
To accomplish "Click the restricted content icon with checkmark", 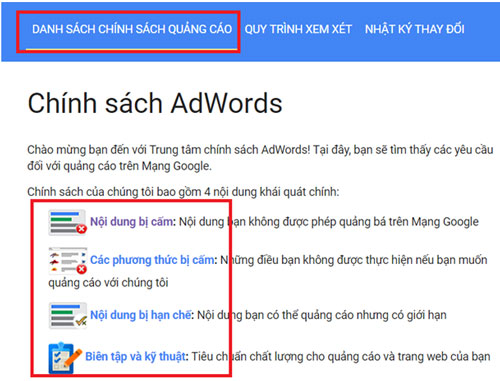I will pyautogui.click(x=68, y=315).
